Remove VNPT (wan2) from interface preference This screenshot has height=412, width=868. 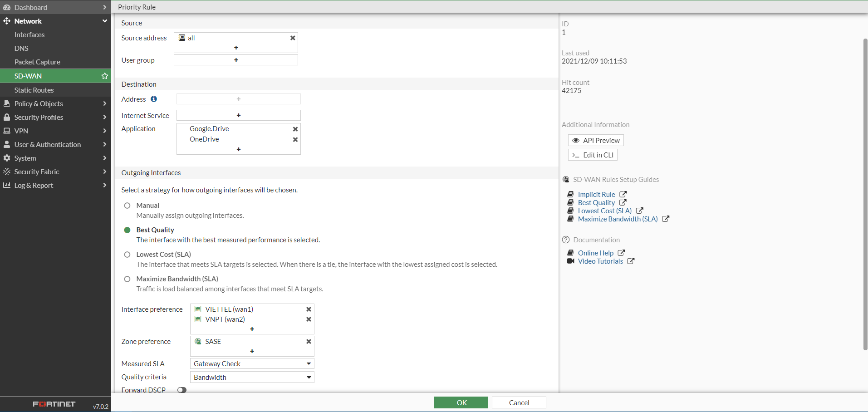tap(309, 319)
